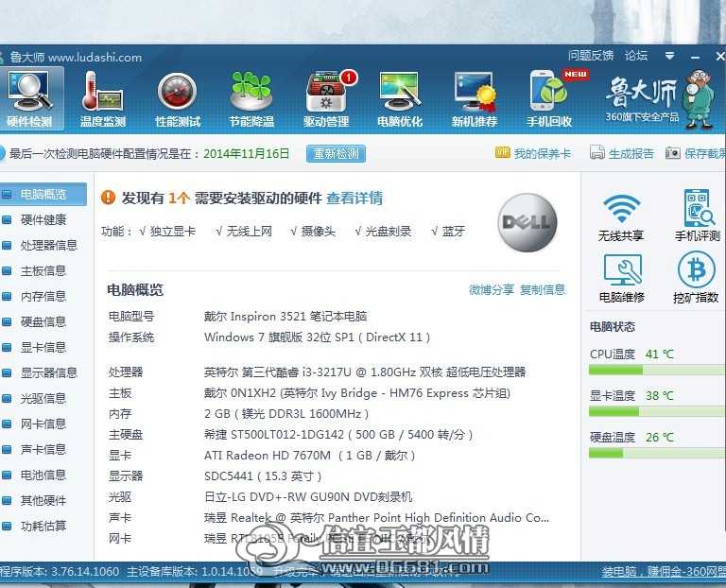Select 内存信息 in the sidebar
This screenshot has height=588, width=726.
pyautogui.click(x=43, y=296)
